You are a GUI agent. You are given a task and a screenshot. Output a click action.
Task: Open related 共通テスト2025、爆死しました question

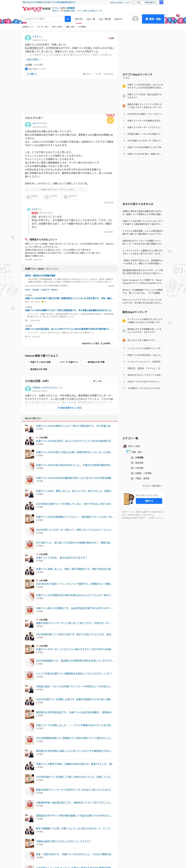(x=74, y=491)
